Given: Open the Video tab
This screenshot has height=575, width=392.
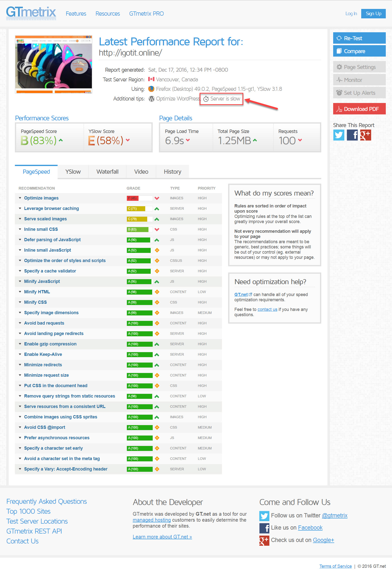Looking at the screenshot, I should [x=141, y=172].
